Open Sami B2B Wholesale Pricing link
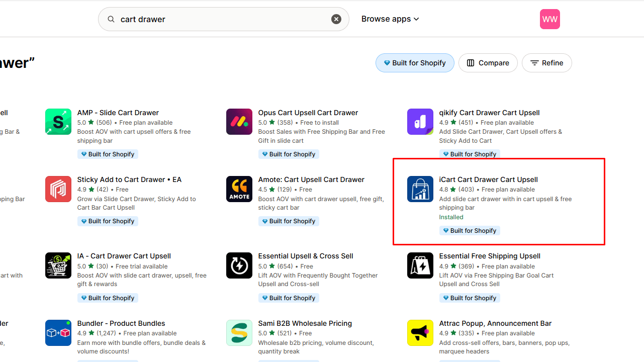Image resolution: width=644 pixels, height=362 pixels. 305,323
